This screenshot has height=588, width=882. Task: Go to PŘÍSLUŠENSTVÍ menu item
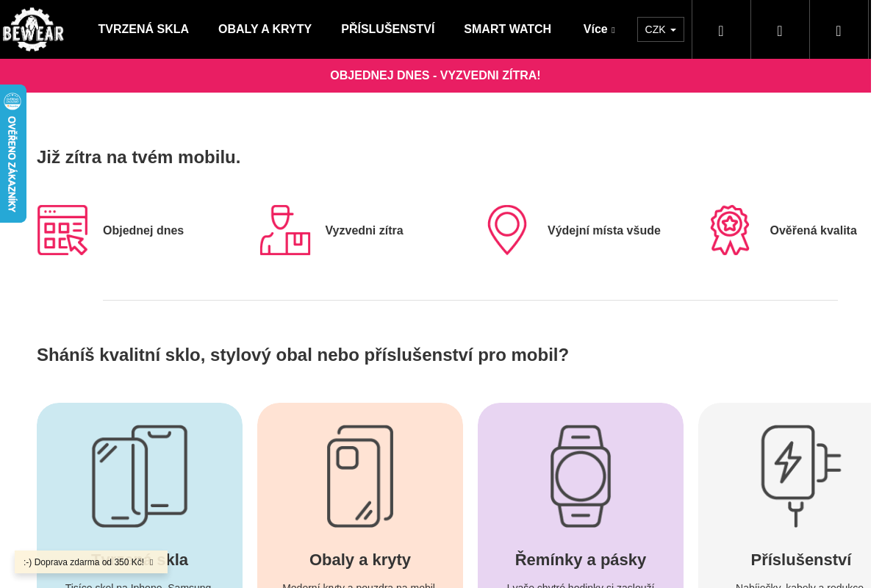point(388,29)
